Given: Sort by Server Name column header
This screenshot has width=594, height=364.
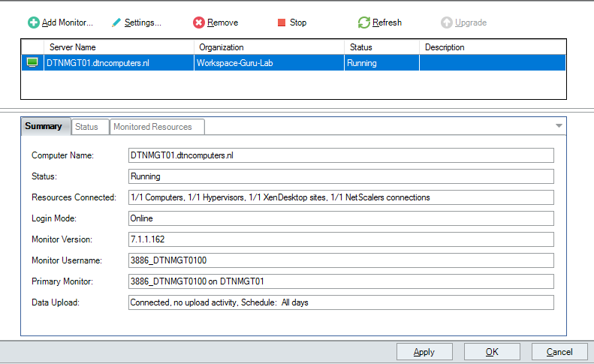Looking at the screenshot, I should 119,47.
